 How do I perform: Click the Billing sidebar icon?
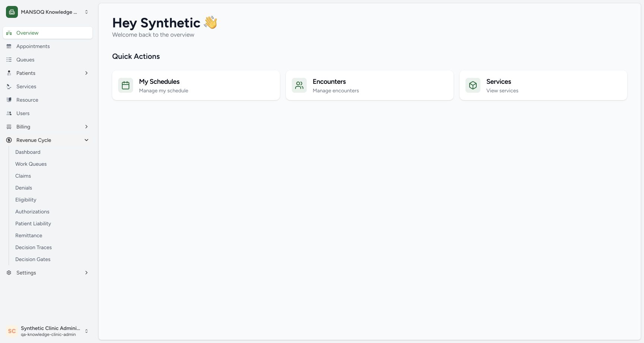tap(9, 127)
